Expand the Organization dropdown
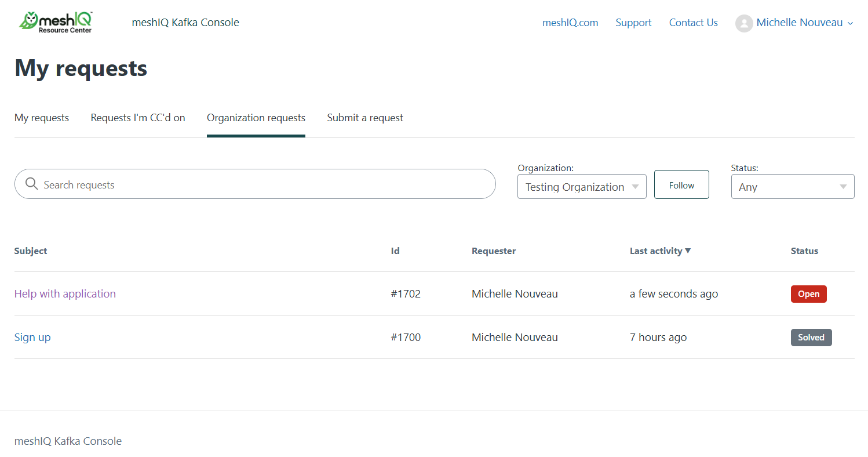 [581, 187]
